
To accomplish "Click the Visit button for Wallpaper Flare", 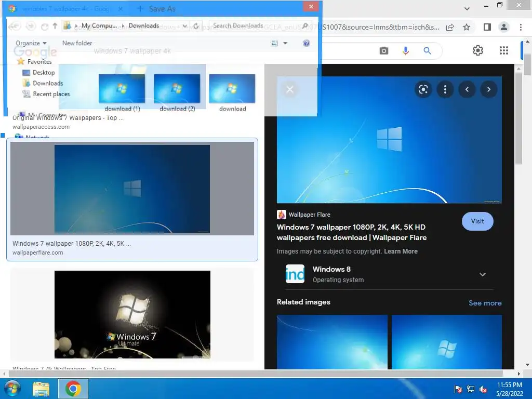I will tap(477, 221).
